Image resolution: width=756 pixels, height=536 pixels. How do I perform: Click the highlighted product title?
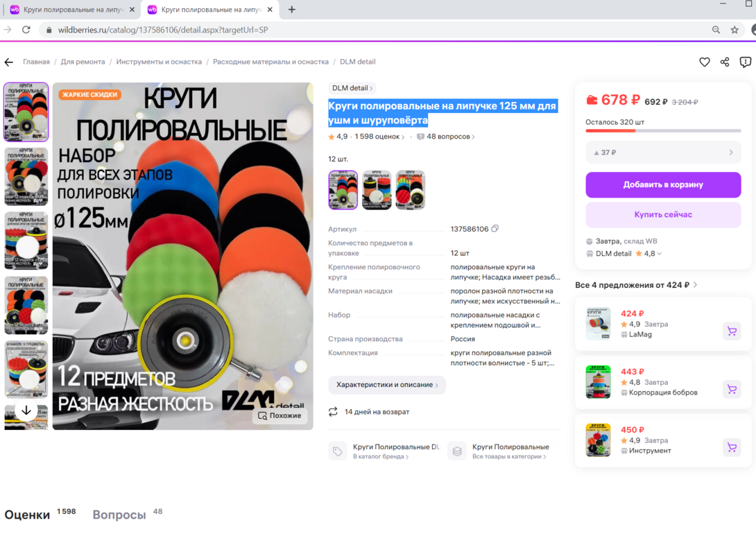pyautogui.click(x=442, y=113)
